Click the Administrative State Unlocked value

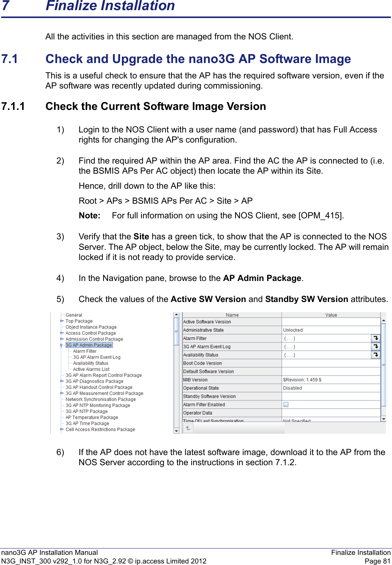331,330
